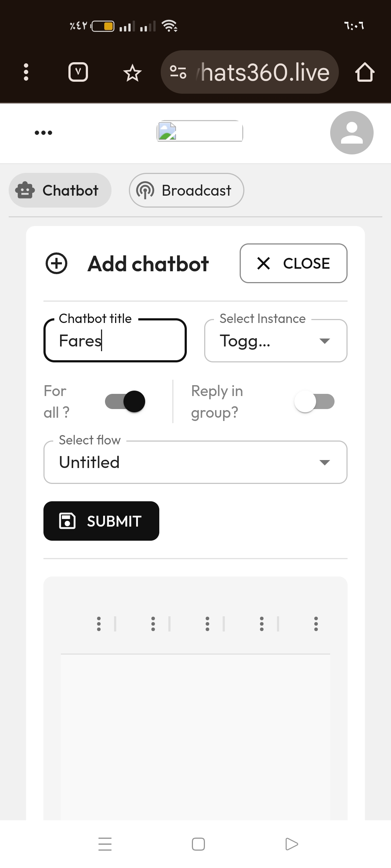Viewport: 391px width, 868px height.
Task: Switch to the Broadcast tab
Action: (186, 190)
